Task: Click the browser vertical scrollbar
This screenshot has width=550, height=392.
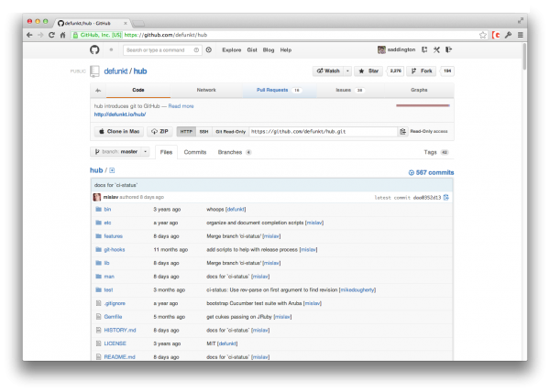Action: click(524, 57)
